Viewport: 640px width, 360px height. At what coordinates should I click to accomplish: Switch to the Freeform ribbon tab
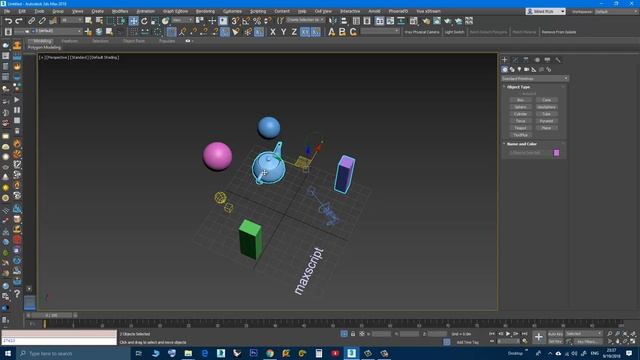pos(69,41)
